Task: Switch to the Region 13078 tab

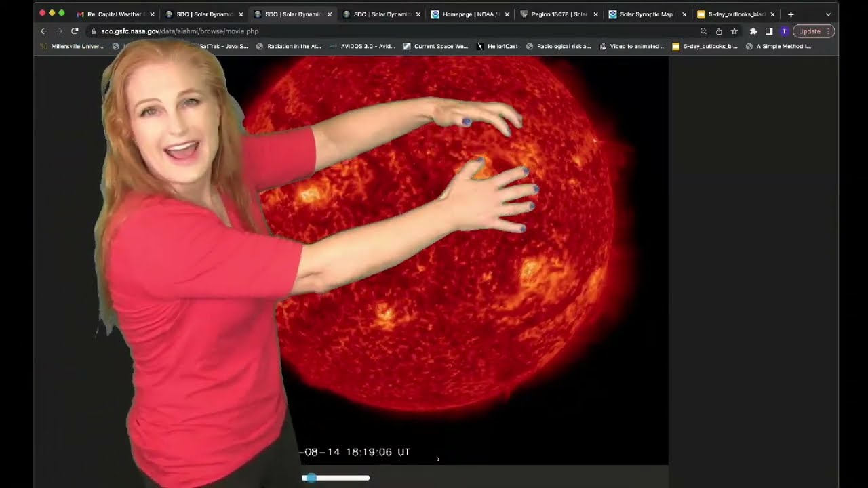Action: coord(558,14)
